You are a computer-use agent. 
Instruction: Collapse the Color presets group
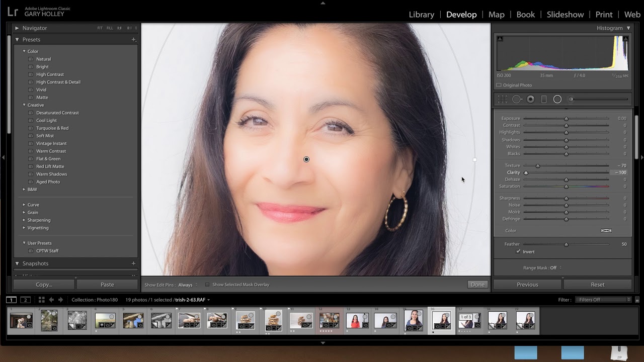(24, 51)
